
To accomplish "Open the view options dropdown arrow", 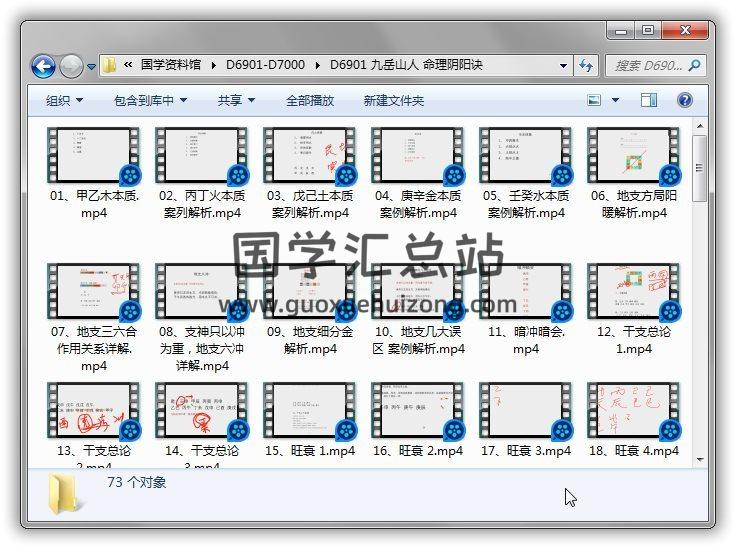I will 615,100.
